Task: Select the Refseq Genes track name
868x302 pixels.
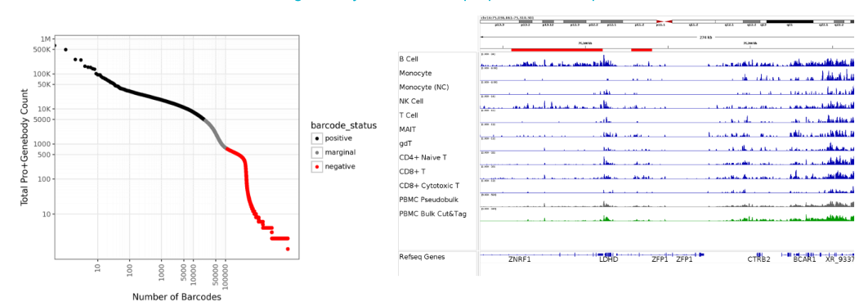Action: tap(421, 256)
